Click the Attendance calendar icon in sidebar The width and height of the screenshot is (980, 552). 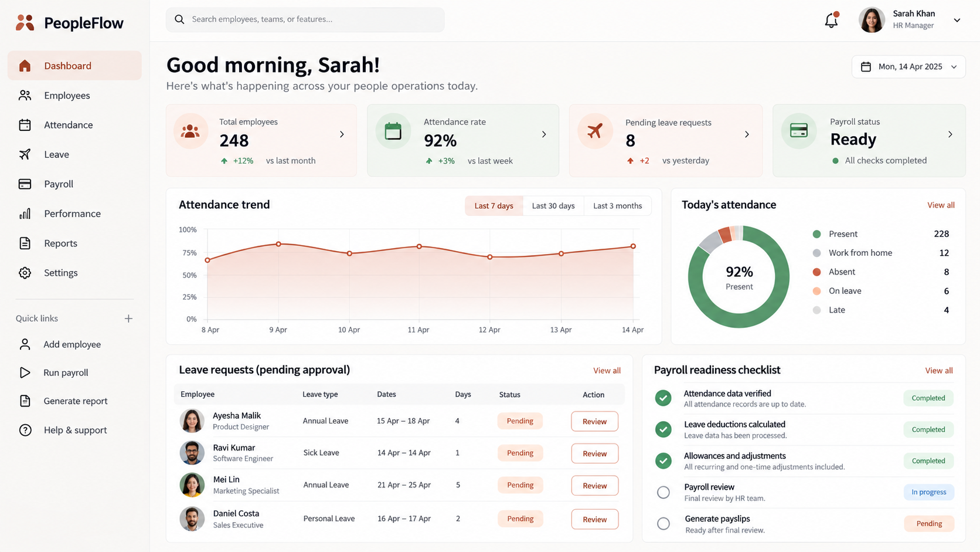coord(25,125)
